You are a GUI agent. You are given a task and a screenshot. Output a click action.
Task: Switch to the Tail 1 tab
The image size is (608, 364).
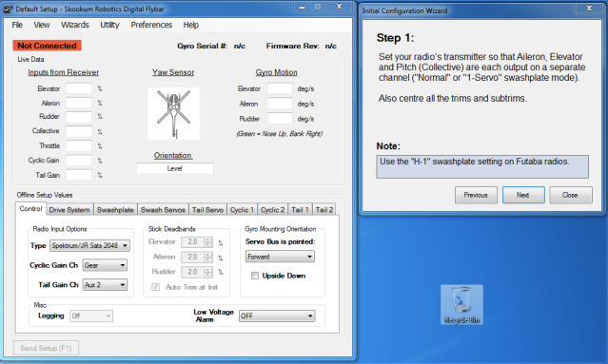(300, 209)
